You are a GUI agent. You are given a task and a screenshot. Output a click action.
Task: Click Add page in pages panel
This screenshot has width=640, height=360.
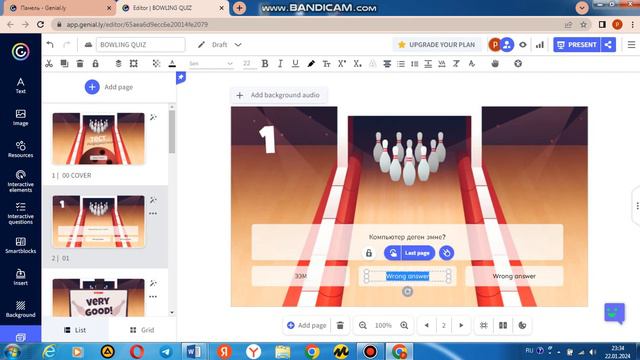(109, 87)
